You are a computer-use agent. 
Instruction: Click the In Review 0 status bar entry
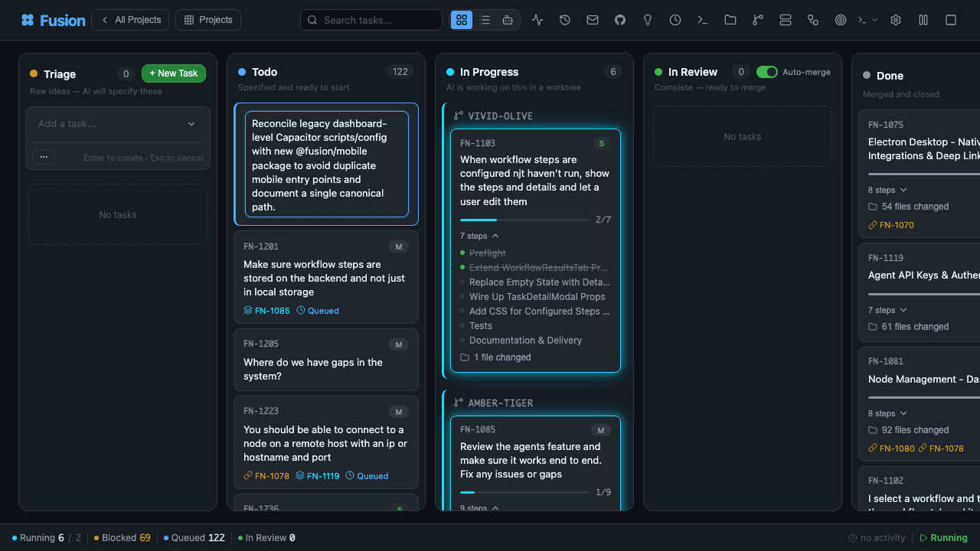pos(267,538)
